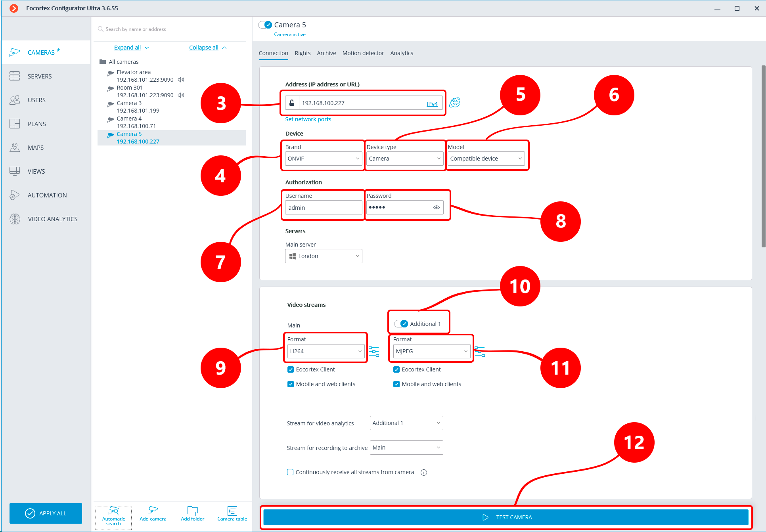Switch to the Rights tab
This screenshot has height=532, width=766.
(303, 53)
